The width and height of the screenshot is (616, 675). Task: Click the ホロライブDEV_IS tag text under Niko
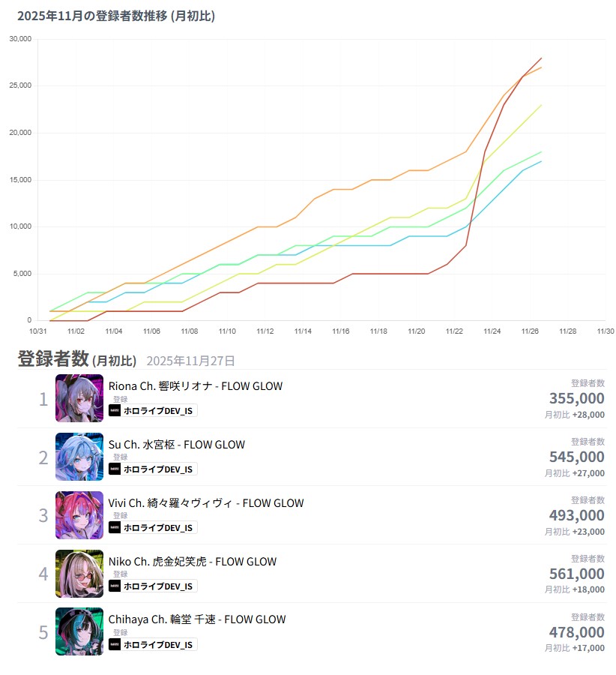tap(157, 586)
